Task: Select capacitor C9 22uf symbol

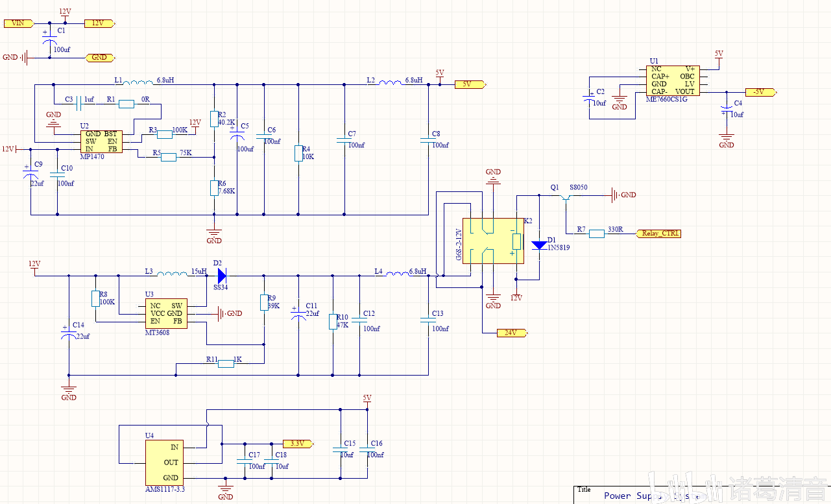Action: [30, 173]
